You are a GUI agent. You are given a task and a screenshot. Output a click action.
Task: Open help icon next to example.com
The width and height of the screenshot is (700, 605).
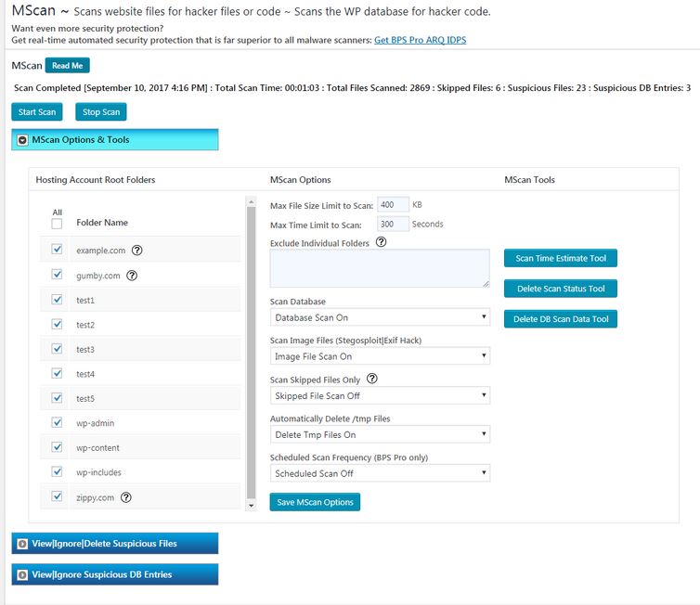pyautogui.click(x=137, y=251)
